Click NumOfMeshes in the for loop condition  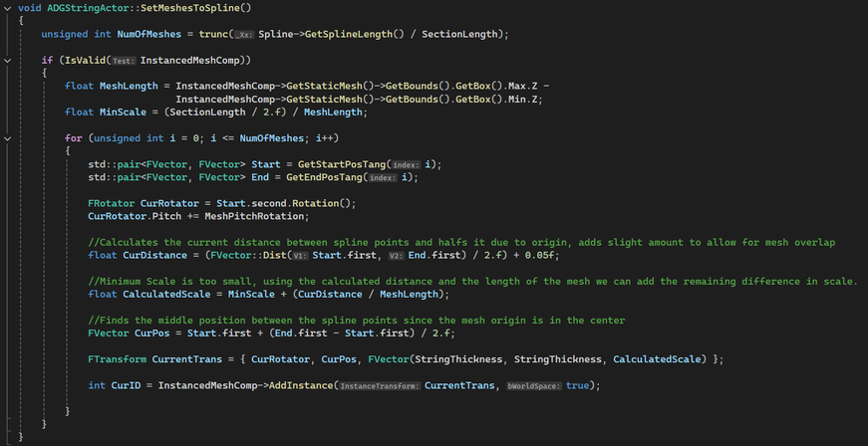pos(271,138)
